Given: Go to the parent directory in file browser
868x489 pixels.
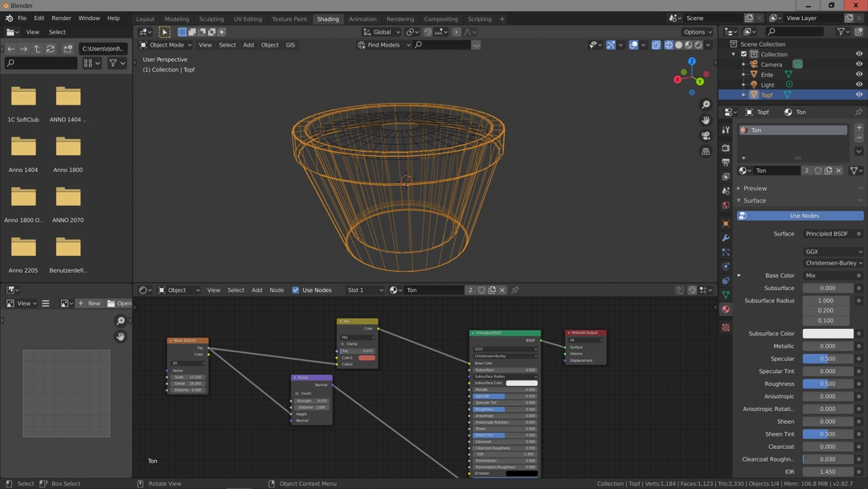Looking at the screenshot, I should coord(37,49).
